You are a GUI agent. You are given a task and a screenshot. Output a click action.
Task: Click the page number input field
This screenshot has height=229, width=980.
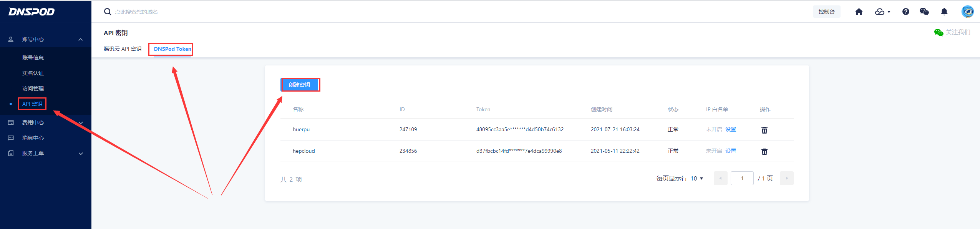pos(742,178)
